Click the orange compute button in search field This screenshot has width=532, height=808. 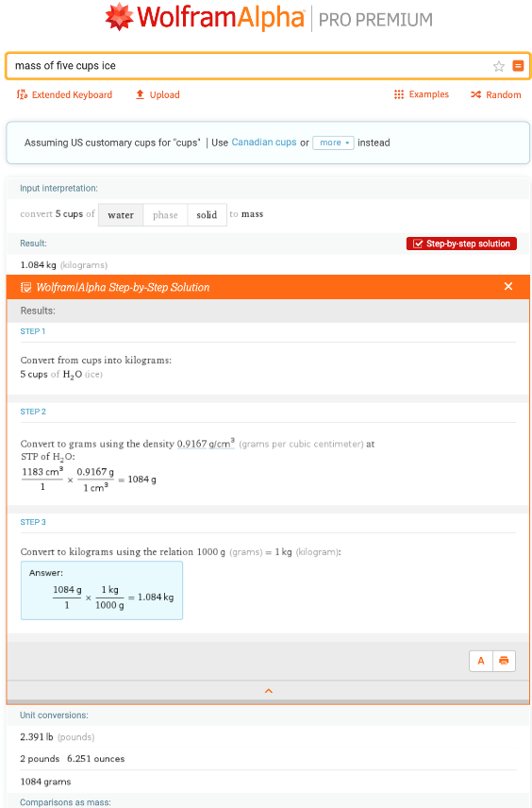(518, 65)
